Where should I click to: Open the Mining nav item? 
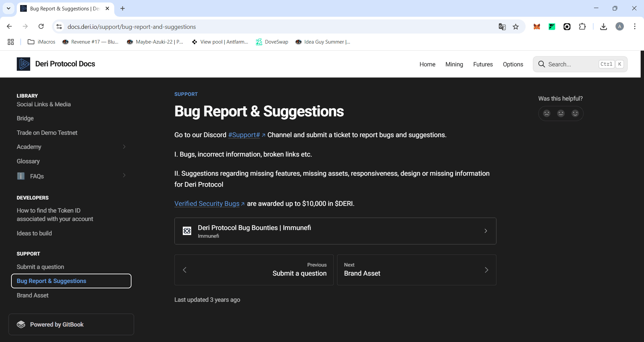tap(454, 64)
